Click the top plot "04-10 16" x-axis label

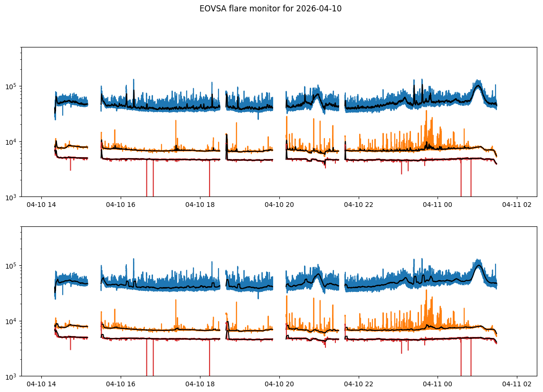point(121,205)
